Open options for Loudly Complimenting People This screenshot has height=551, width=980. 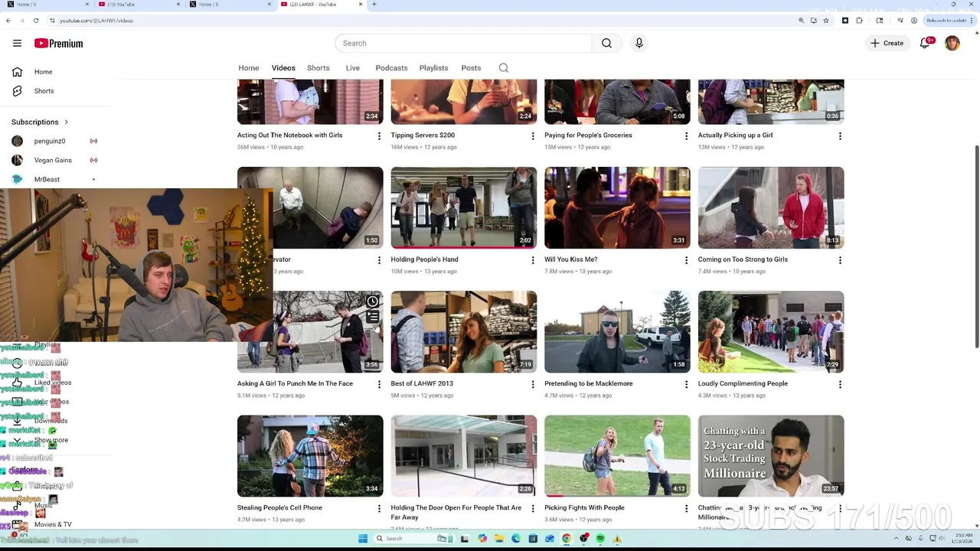click(840, 384)
